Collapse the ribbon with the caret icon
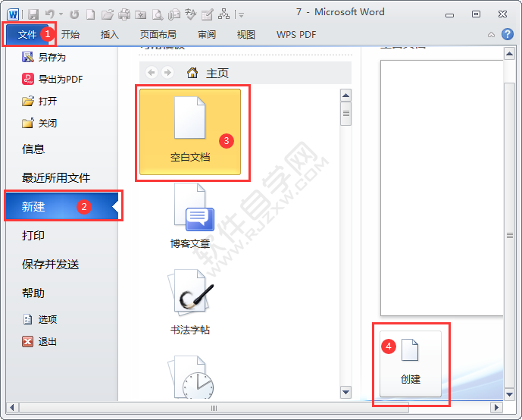522x420 pixels. (x=491, y=34)
